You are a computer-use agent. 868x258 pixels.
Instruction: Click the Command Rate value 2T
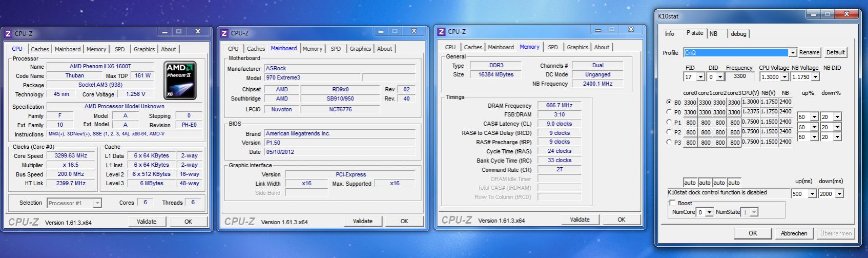coord(559,170)
